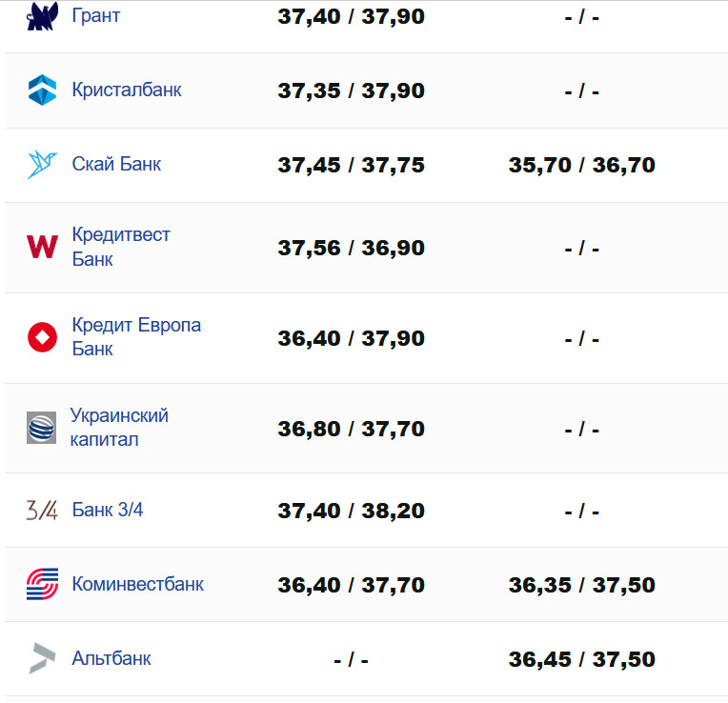The image size is (728, 703).
Task: Go to Скай Банк page
Action: tap(116, 164)
